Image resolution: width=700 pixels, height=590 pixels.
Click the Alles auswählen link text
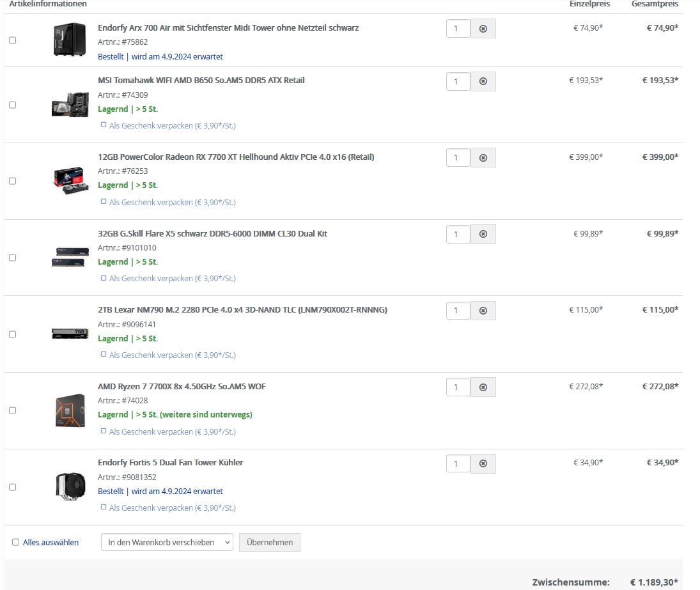[51, 542]
